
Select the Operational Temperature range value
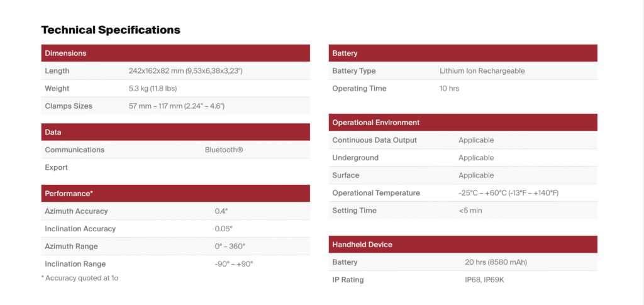click(x=508, y=193)
